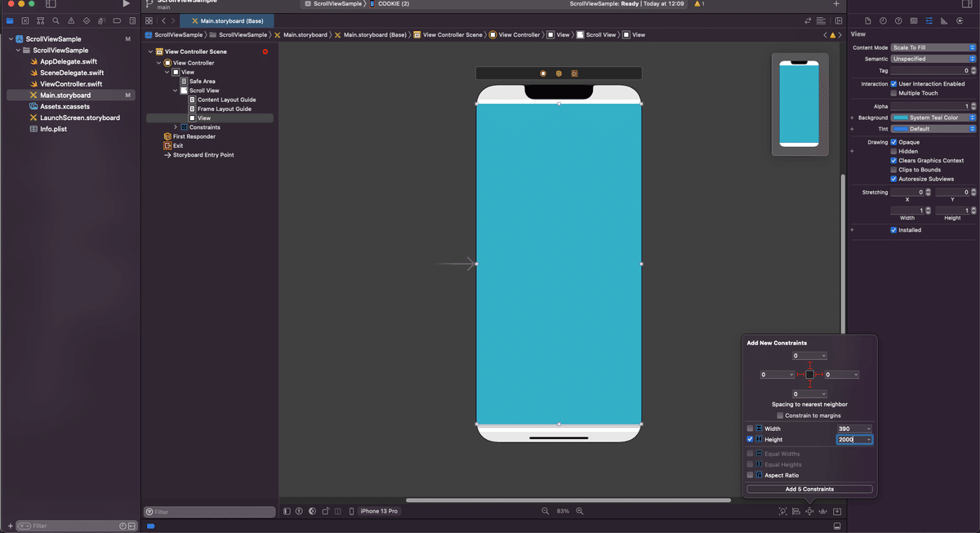
Task: Open the Semantic dropdown
Action: tap(933, 59)
